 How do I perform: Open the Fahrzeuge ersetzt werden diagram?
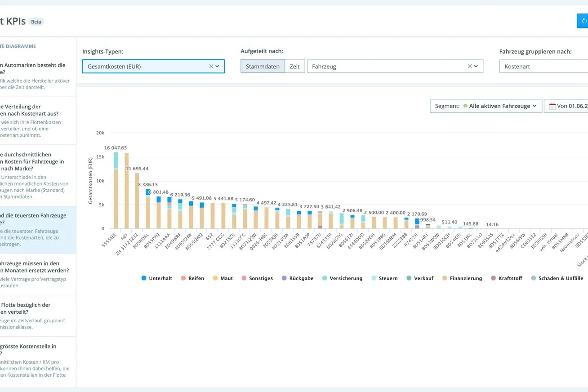click(x=38, y=274)
